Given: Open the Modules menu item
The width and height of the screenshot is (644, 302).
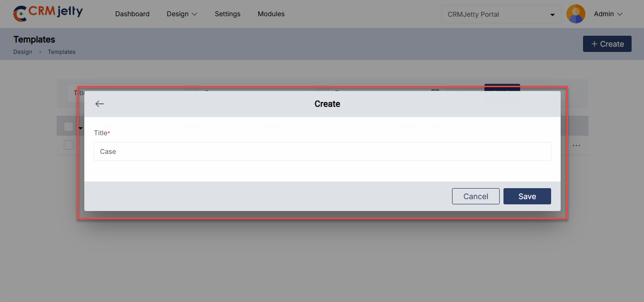Looking at the screenshot, I should (x=271, y=14).
